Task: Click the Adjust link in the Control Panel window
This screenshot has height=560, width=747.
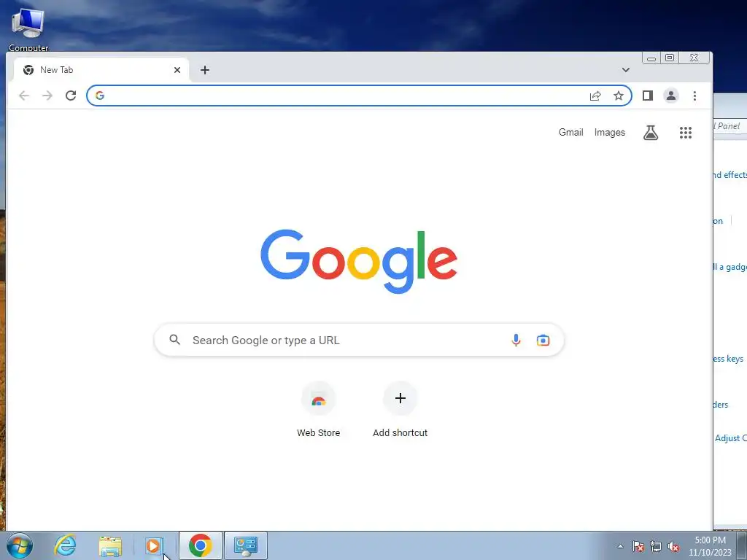Action: coord(730,438)
